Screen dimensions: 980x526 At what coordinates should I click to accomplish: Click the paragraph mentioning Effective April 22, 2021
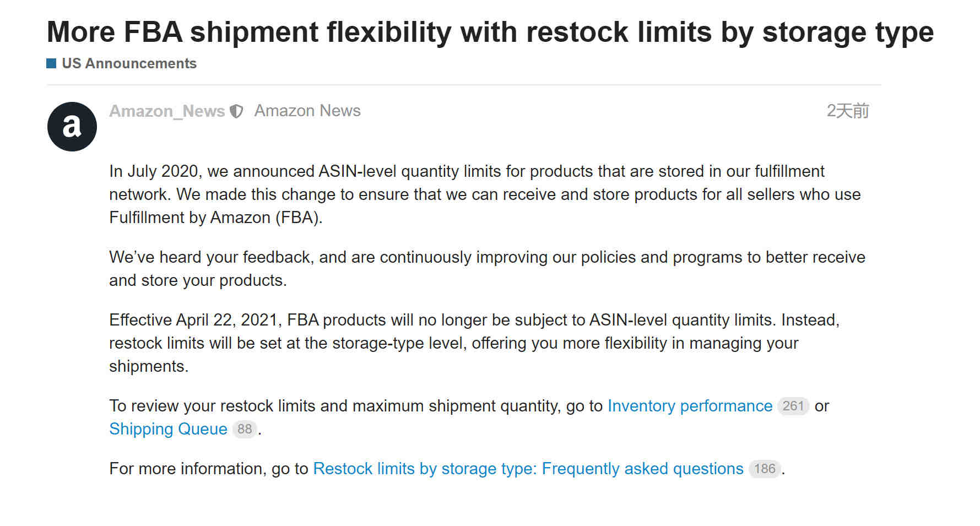coord(474,343)
